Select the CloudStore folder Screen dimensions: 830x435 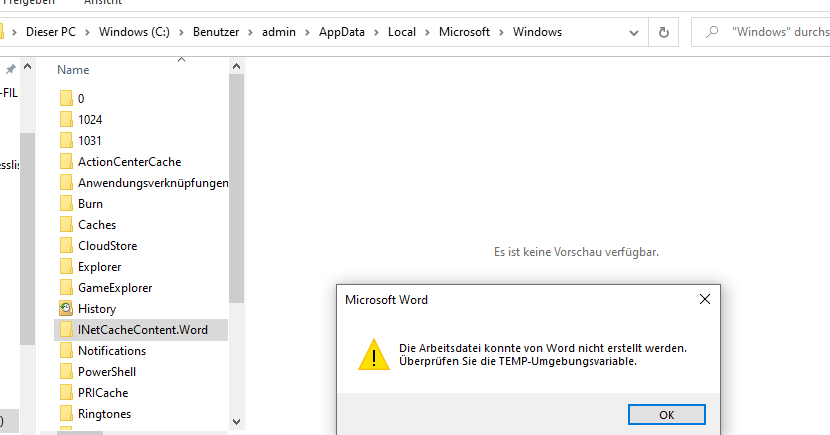coord(107,246)
